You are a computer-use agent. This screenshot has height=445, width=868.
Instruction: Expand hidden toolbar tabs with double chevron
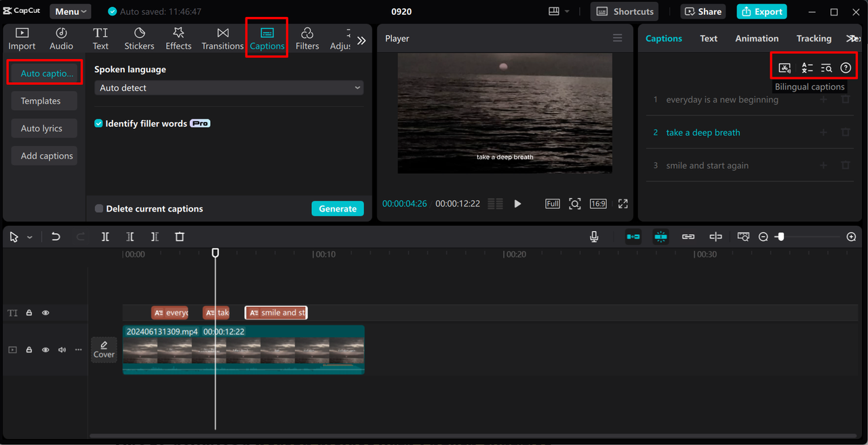(x=361, y=41)
